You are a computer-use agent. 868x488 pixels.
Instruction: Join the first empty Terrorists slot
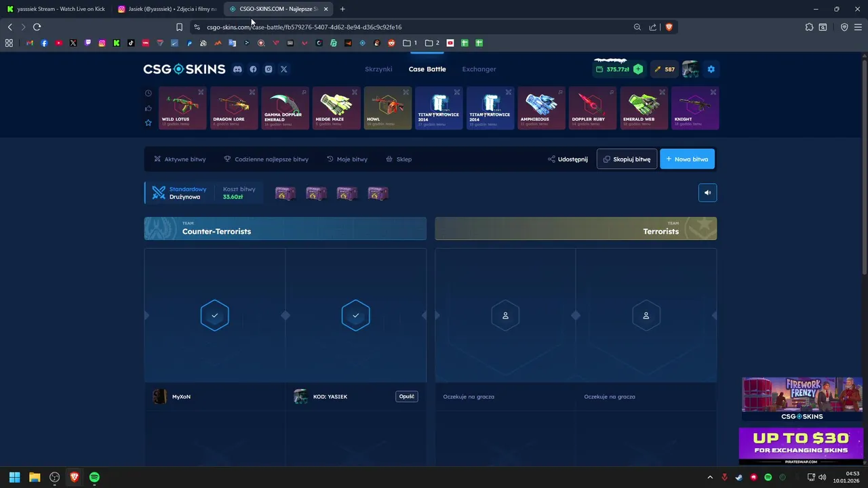point(505,315)
